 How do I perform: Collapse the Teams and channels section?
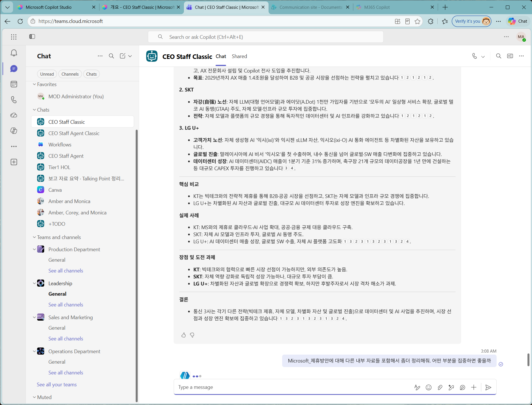tap(34, 237)
